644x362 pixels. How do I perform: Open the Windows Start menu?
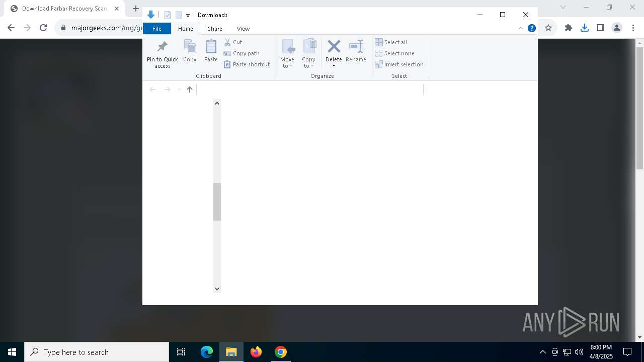pos(12,352)
